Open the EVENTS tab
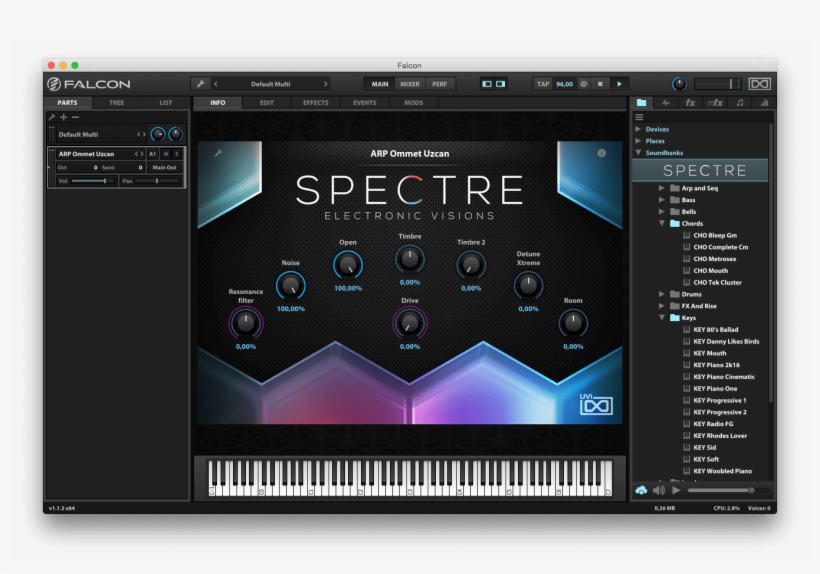Viewport: 820px width, 574px height. click(x=365, y=102)
